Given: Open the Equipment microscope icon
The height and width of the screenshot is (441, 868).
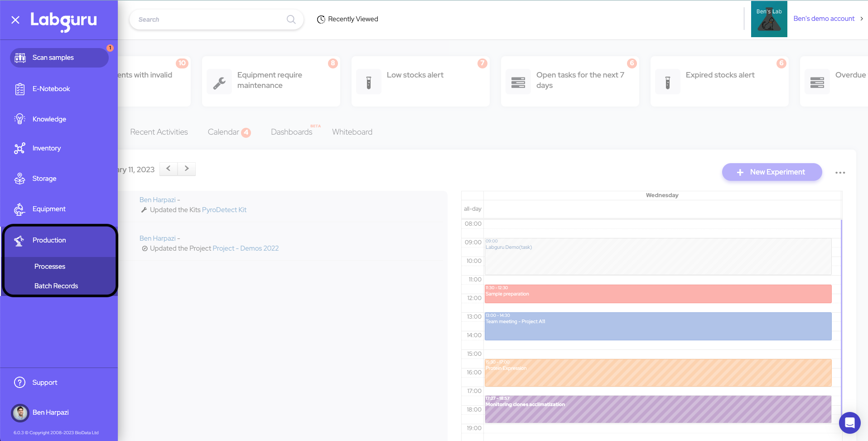Looking at the screenshot, I should [x=20, y=209].
